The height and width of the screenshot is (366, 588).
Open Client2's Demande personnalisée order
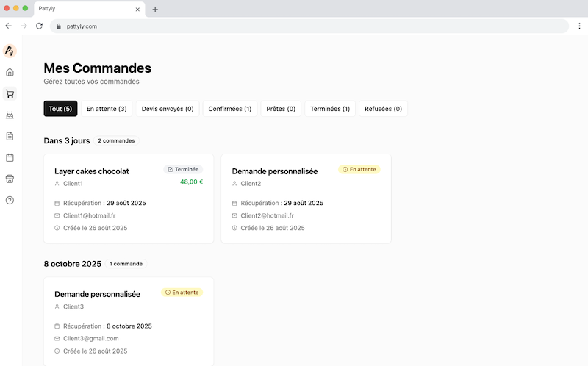[x=306, y=198]
